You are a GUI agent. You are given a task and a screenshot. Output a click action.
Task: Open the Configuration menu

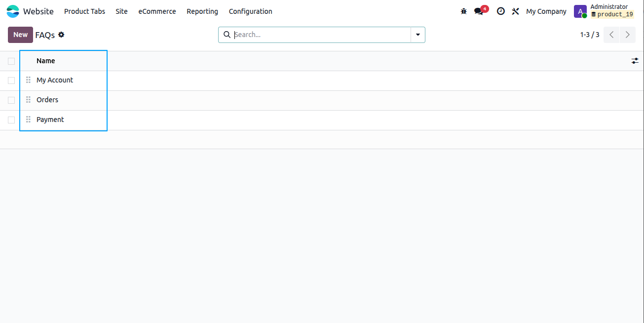tap(251, 11)
